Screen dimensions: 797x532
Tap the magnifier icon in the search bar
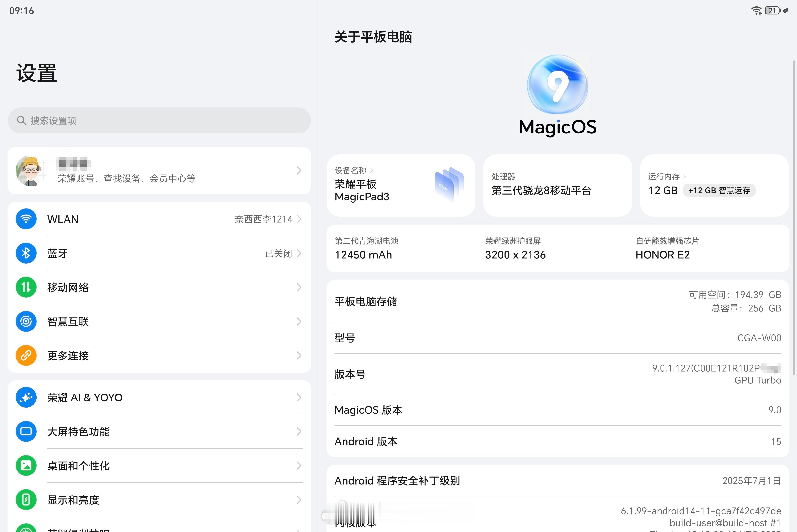click(21, 121)
